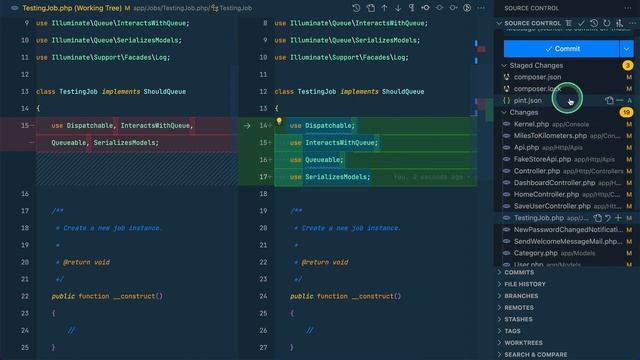The height and width of the screenshot is (360, 640).
Task: Collapse Staged Changes group
Action: click(504, 65)
